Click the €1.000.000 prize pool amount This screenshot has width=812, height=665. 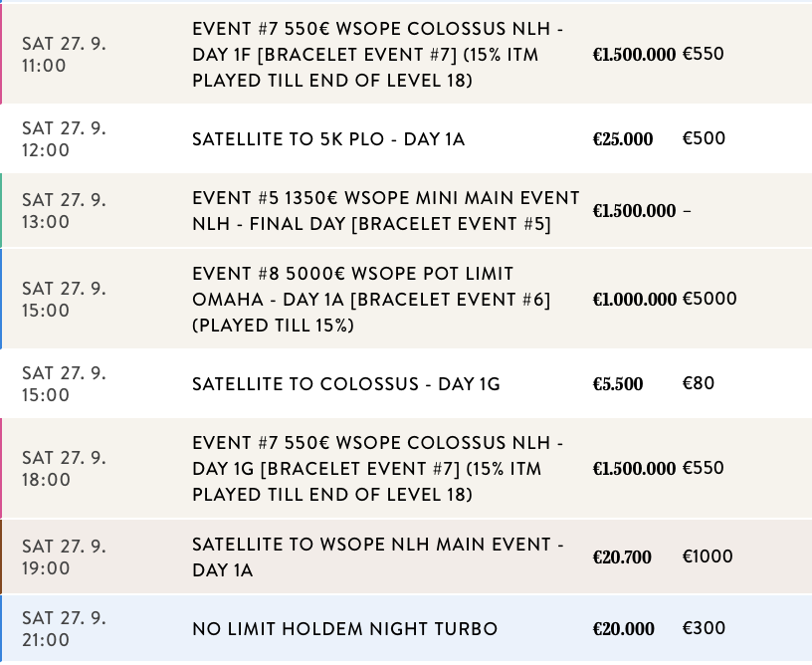[x=634, y=300]
